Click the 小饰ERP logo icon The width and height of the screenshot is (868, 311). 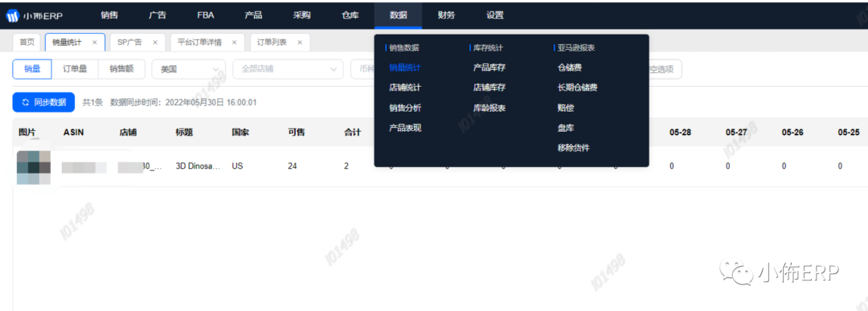tap(13, 15)
